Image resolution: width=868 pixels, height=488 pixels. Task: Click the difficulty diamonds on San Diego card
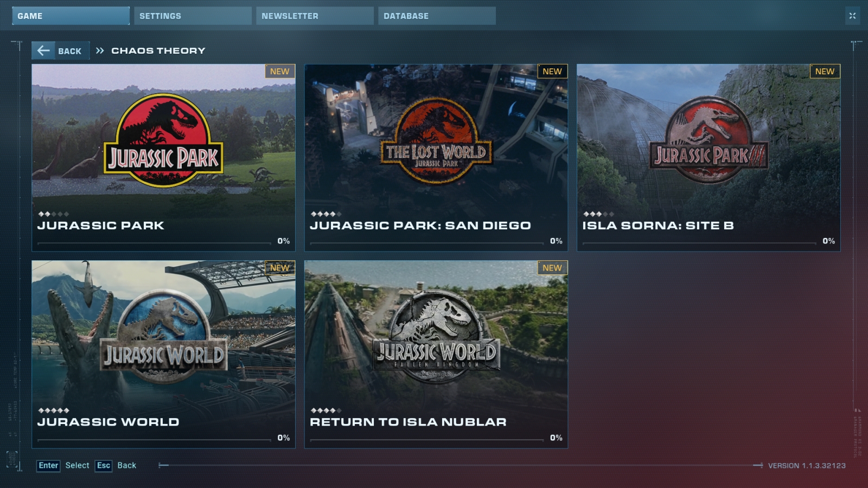[326, 214]
